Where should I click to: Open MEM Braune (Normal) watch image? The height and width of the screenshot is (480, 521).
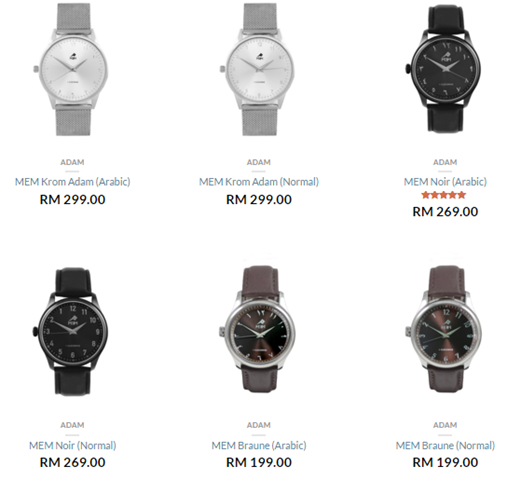coord(445,329)
